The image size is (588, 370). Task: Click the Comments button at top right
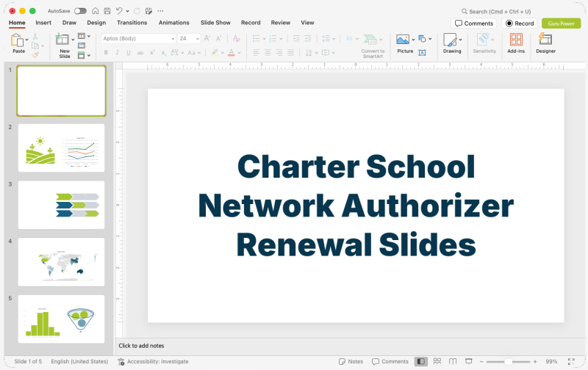pyautogui.click(x=474, y=23)
